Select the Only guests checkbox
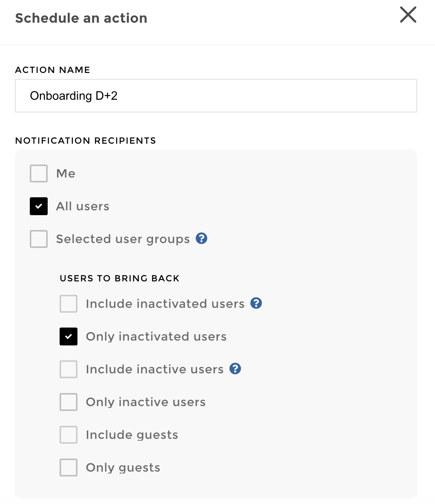 click(x=68, y=468)
